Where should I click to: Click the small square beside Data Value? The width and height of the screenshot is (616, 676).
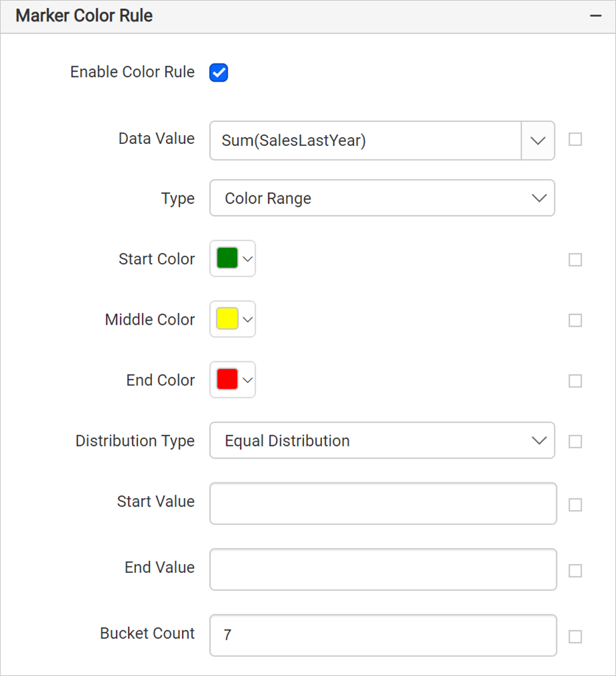coord(575,139)
